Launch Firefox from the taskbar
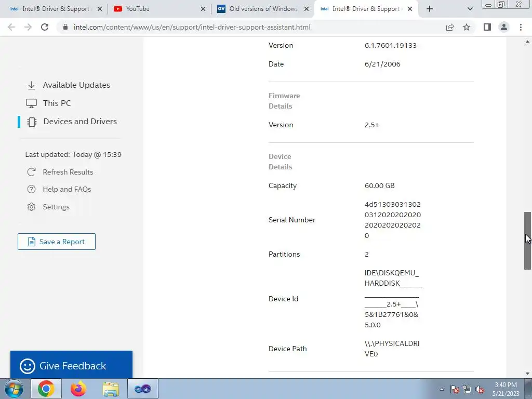Image resolution: width=532 pixels, height=399 pixels. click(x=78, y=389)
